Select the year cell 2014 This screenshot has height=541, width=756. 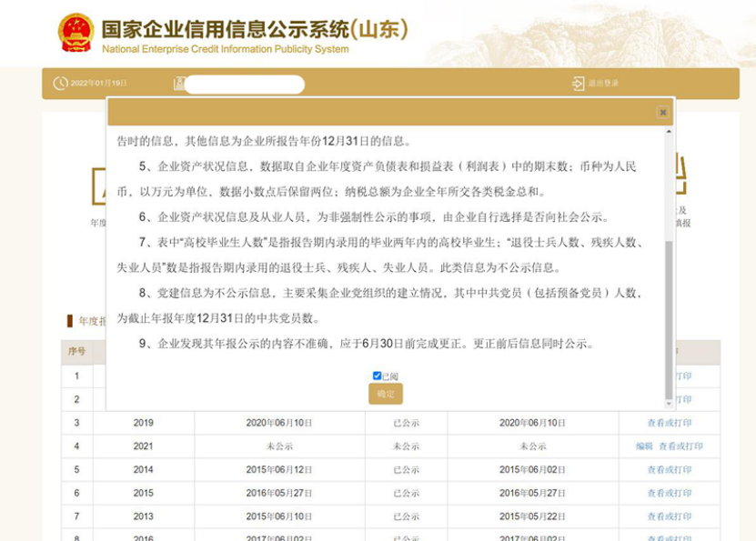[x=143, y=470]
